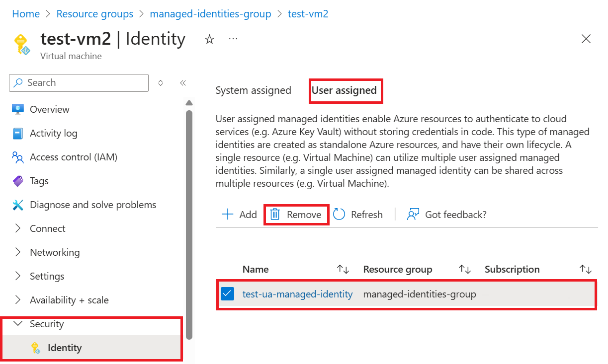The image size is (608, 364).
Task: Open the User assigned tab
Action: pyautogui.click(x=345, y=90)
